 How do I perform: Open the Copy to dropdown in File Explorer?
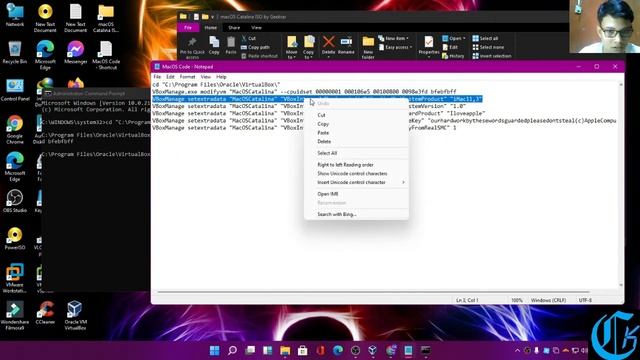tap(309, 47)
